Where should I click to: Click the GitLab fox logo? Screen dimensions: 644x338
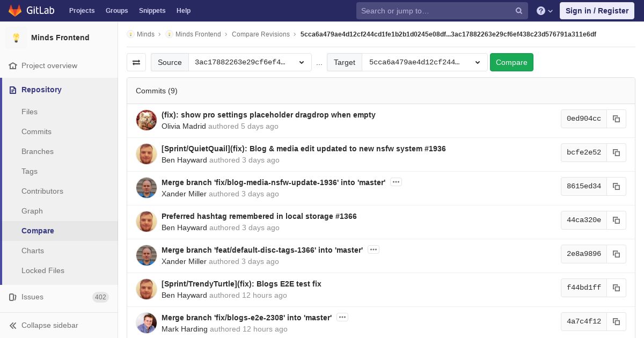tap(15, 11)
